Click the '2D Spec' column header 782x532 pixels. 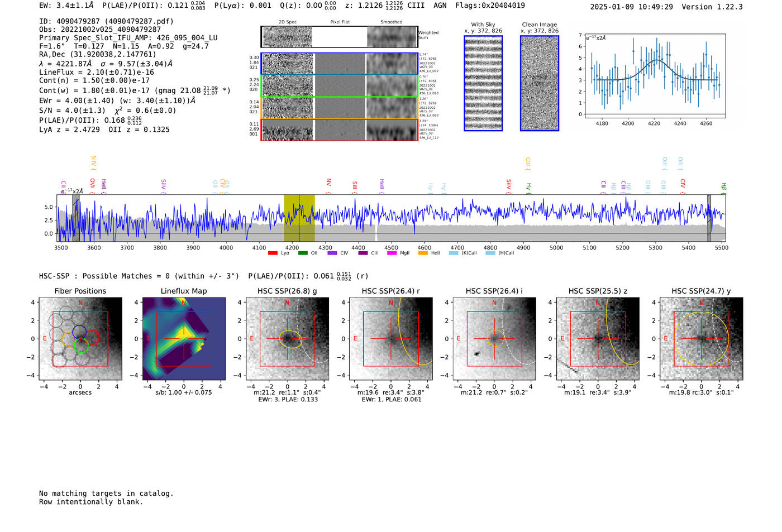coord(288,22)
